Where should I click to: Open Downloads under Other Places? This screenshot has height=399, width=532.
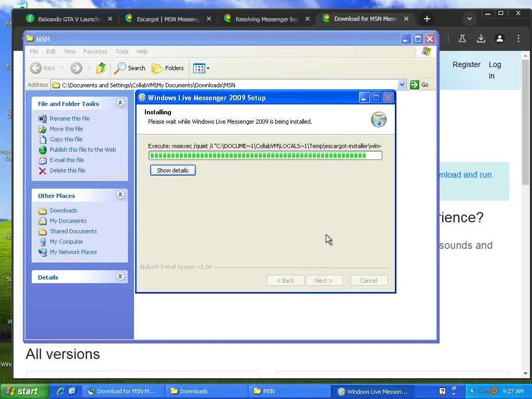click(x=63, y=210)
